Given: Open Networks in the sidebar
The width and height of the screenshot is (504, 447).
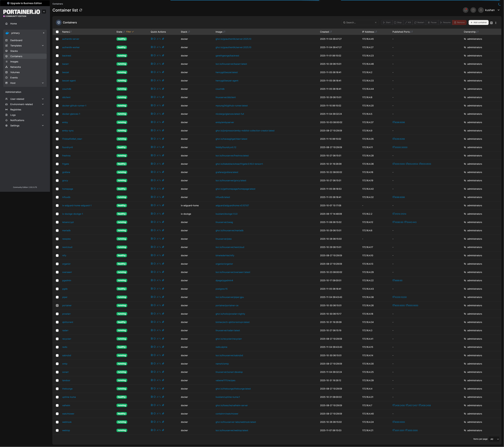Looking at the screenshot, I should click(15, 67).
